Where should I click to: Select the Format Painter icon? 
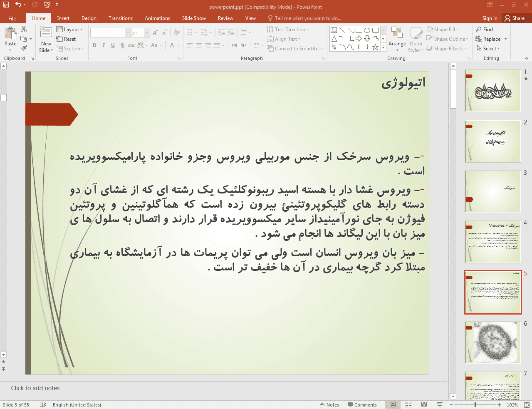coord(24,47)
